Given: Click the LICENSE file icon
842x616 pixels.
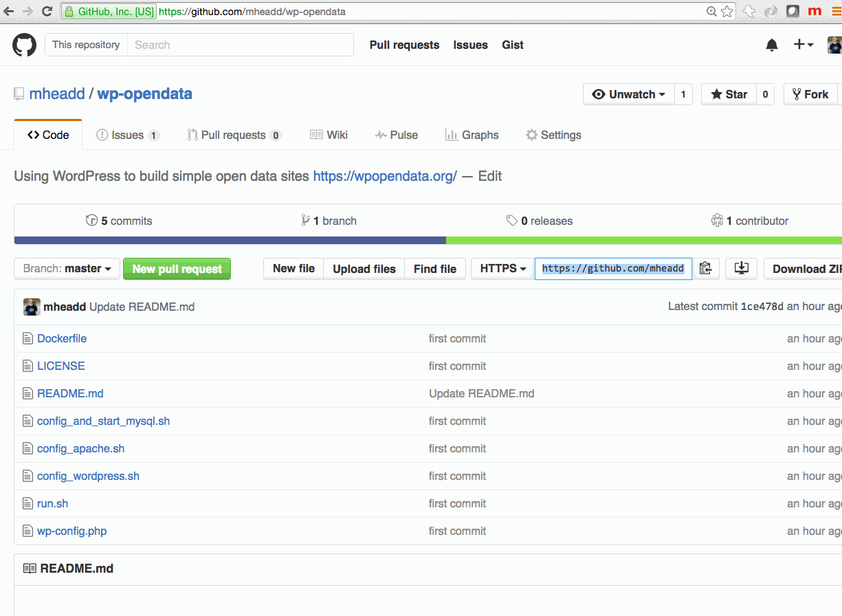Looking at the screenshot, I should tap(27, 366).
